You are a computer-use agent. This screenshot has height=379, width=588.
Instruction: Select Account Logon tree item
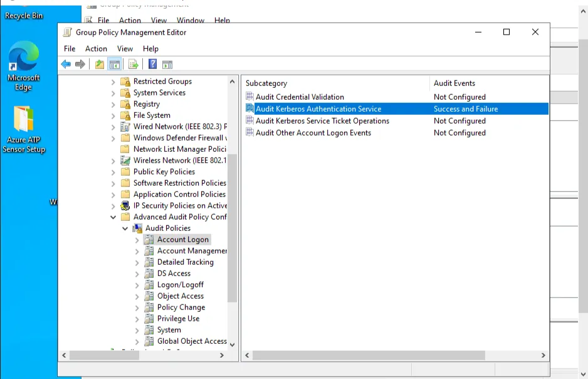pos(182,240)
